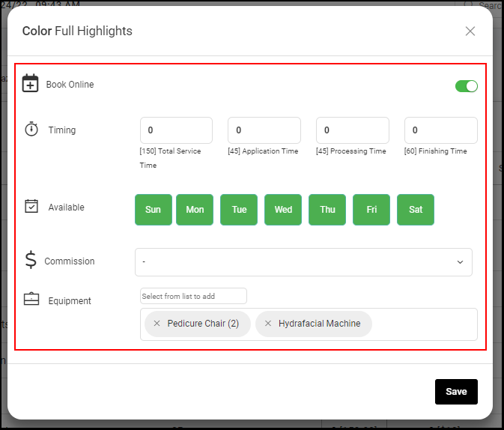
Task: Save the service settings
Action: [456, 392]
